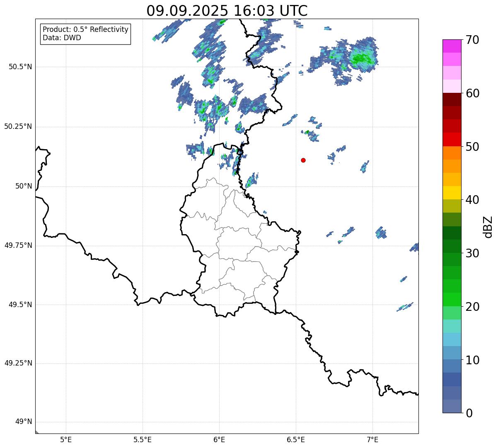Click the Data: DWD label
498x448 pixels.
click(x=62, y=38)
